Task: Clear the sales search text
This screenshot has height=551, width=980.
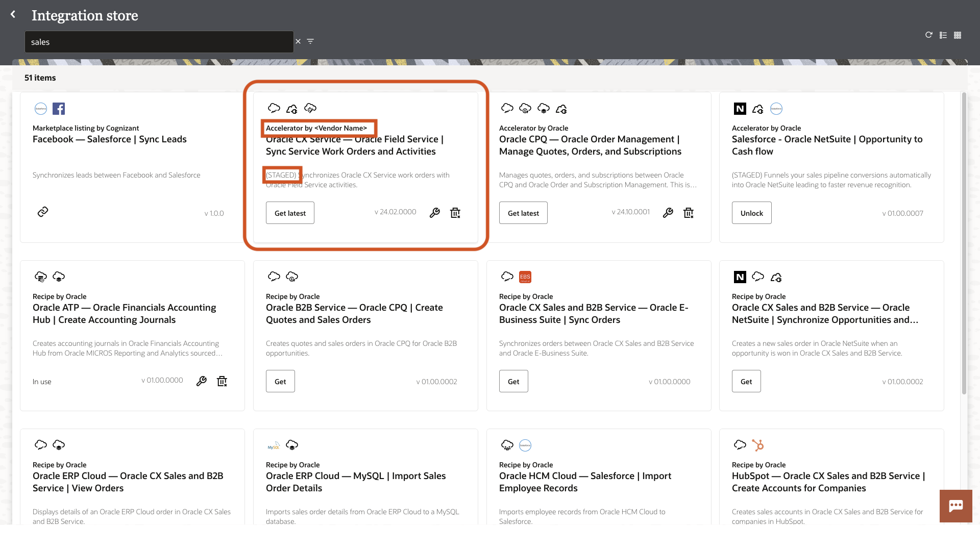Action: point(298,41)
